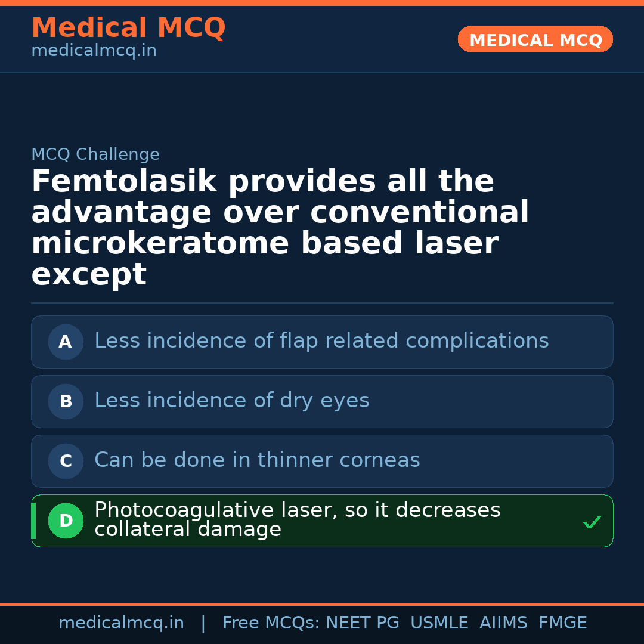Image resolution: width=644 pixels, height=644 pixels.
Task: Click the green checkmark icon on option D
Action: [592, 522]
